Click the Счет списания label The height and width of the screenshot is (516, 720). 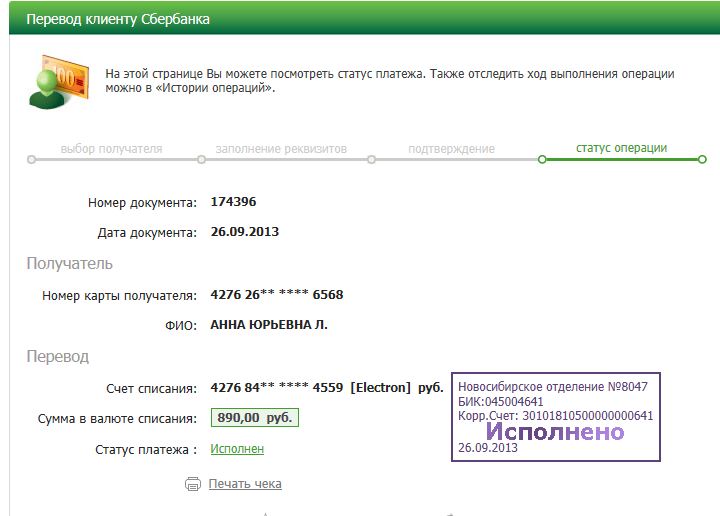point(152,389)
